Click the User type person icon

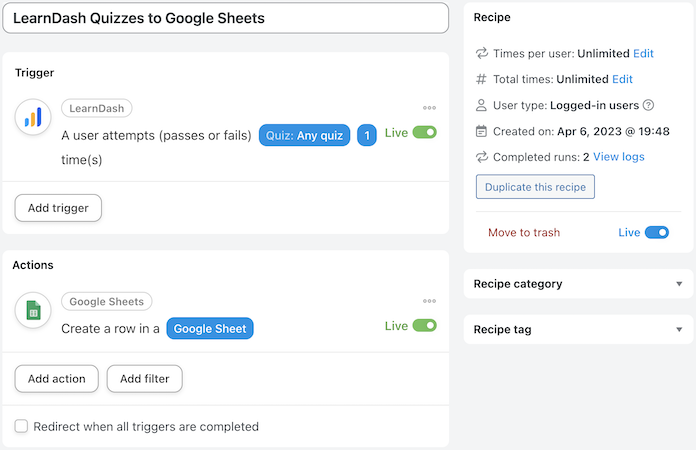(481, 105)
